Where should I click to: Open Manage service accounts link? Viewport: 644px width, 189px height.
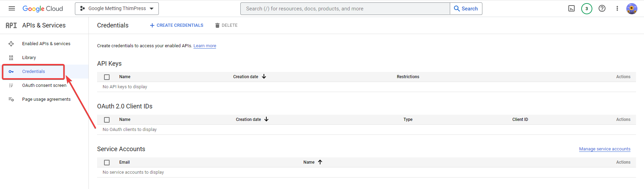(x=605, y=149)
